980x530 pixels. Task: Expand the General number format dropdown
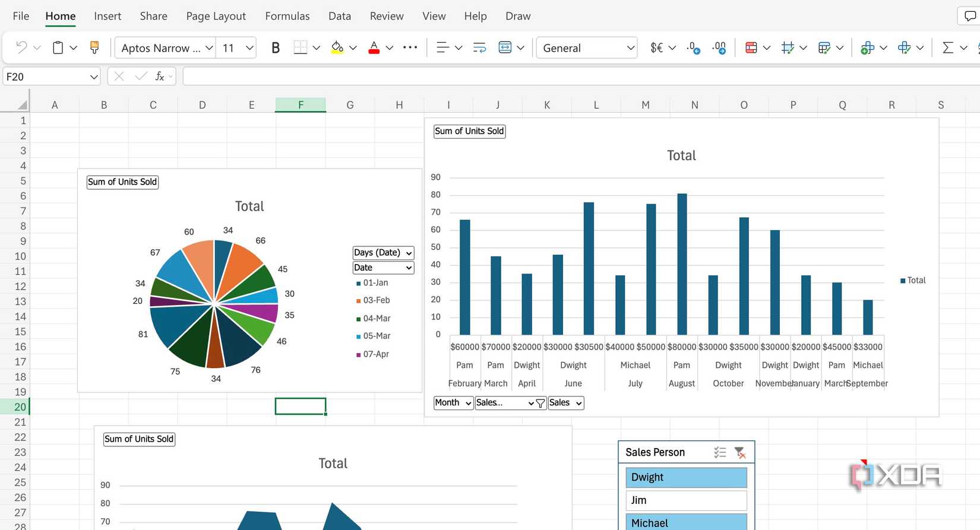631,47
